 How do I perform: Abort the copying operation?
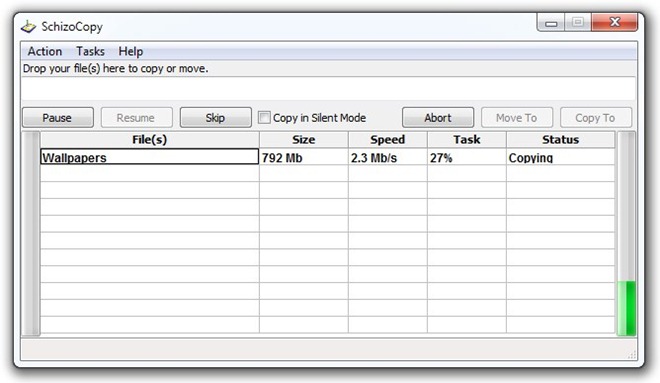438,117
